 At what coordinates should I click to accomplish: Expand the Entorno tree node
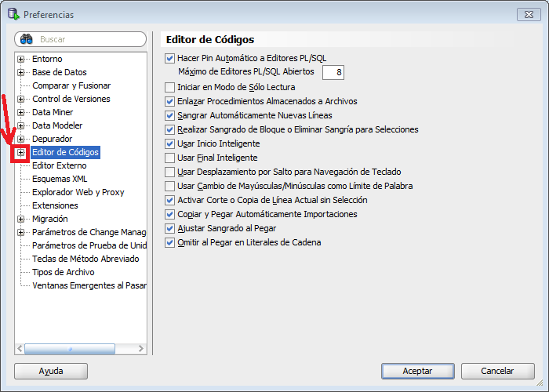tap(21, 60)
